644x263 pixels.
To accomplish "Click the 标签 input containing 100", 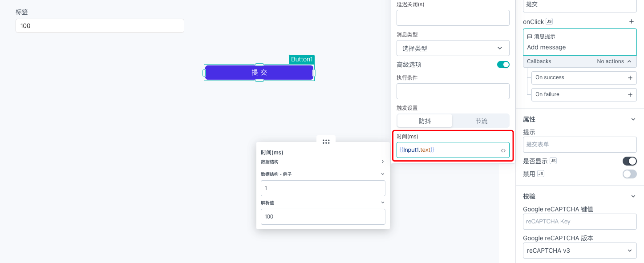I will [x=100, y=26].
